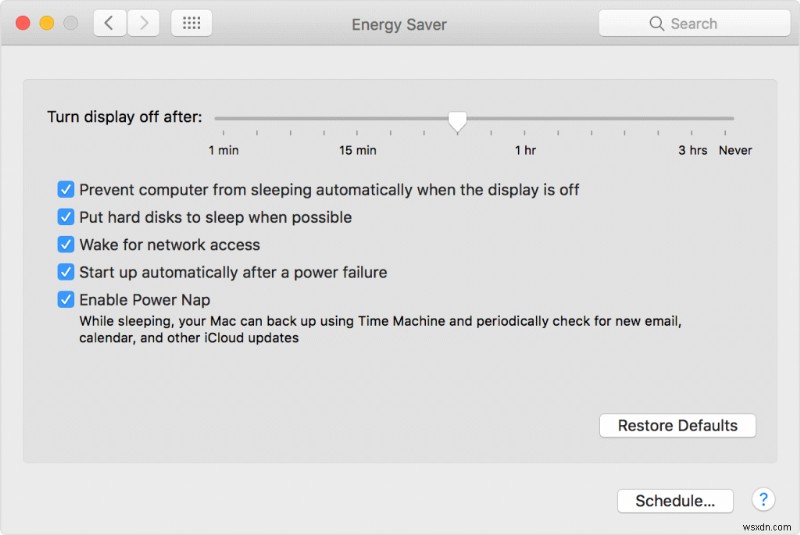Click the Turn display off after label
This screenshot has height=535, width=800.
(124, 117)
